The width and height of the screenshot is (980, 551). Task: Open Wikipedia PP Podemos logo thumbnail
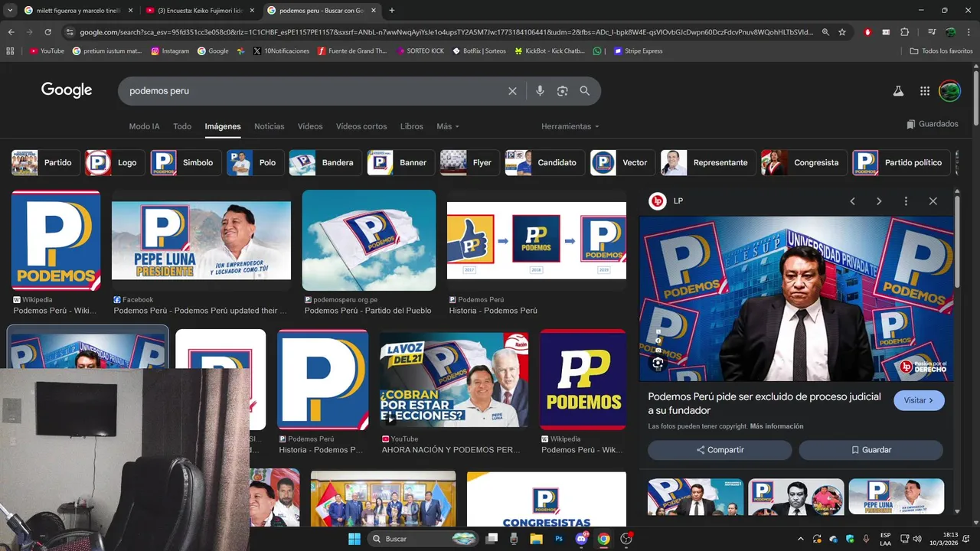(583, 380)
